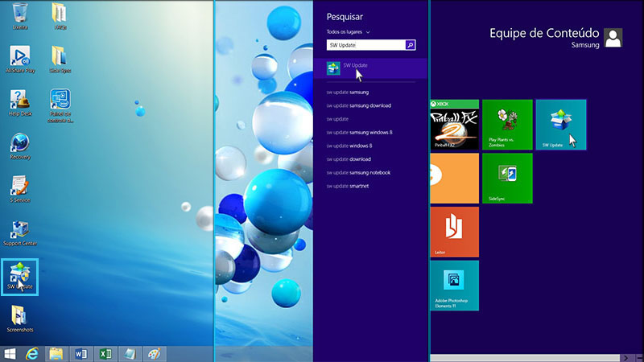
Task: Click the scrollbar right arrow
Action: click(x=626, y=358)
